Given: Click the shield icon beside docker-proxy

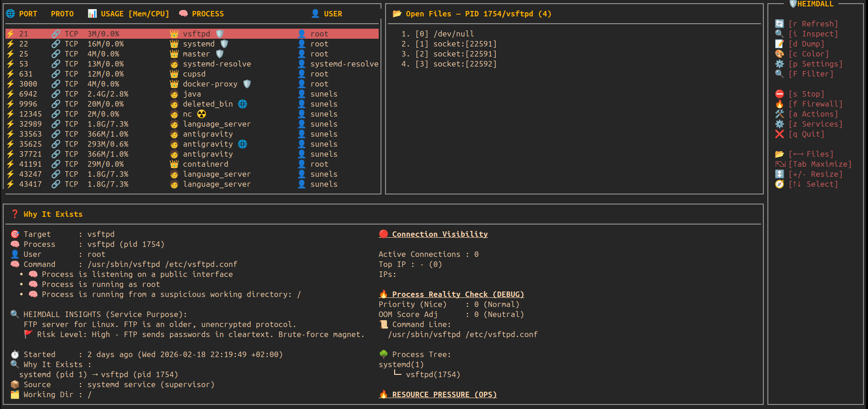Looking at the screenshot, I should pos(247,84).
